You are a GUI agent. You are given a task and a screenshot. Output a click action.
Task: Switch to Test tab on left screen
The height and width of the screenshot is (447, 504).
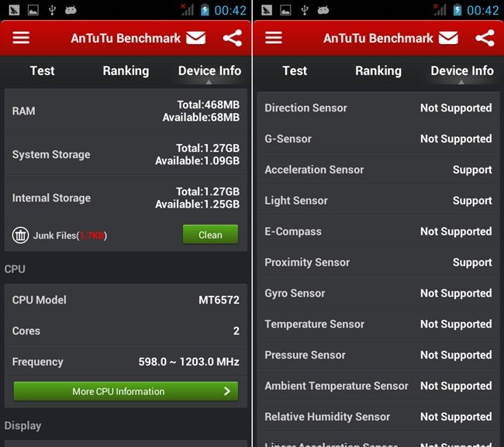tap(42, 70)
